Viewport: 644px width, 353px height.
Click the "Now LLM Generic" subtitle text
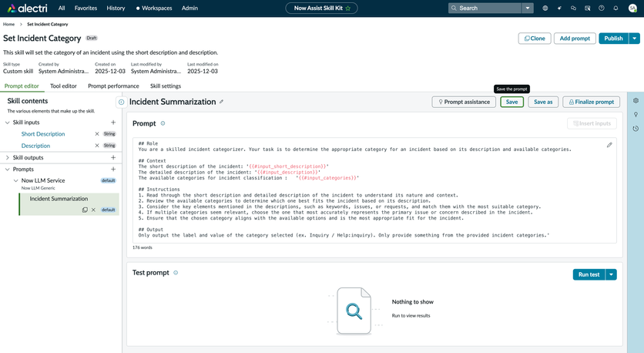click(x=39, y=188)
